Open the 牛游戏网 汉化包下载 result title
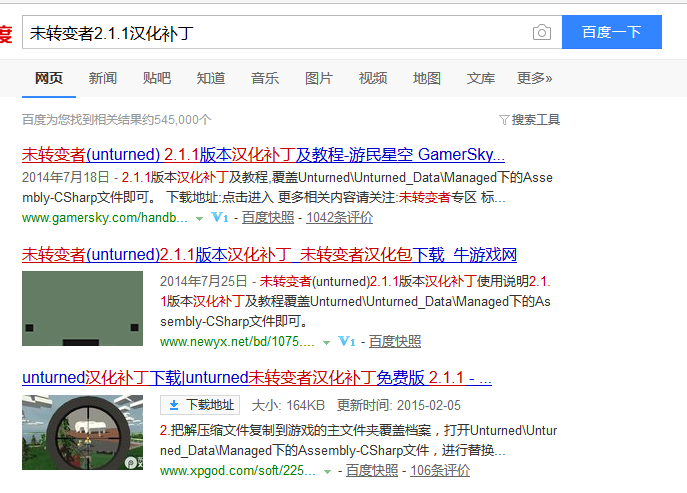The width and height of the screenshot is (687, 493). [x=269, y=255]
